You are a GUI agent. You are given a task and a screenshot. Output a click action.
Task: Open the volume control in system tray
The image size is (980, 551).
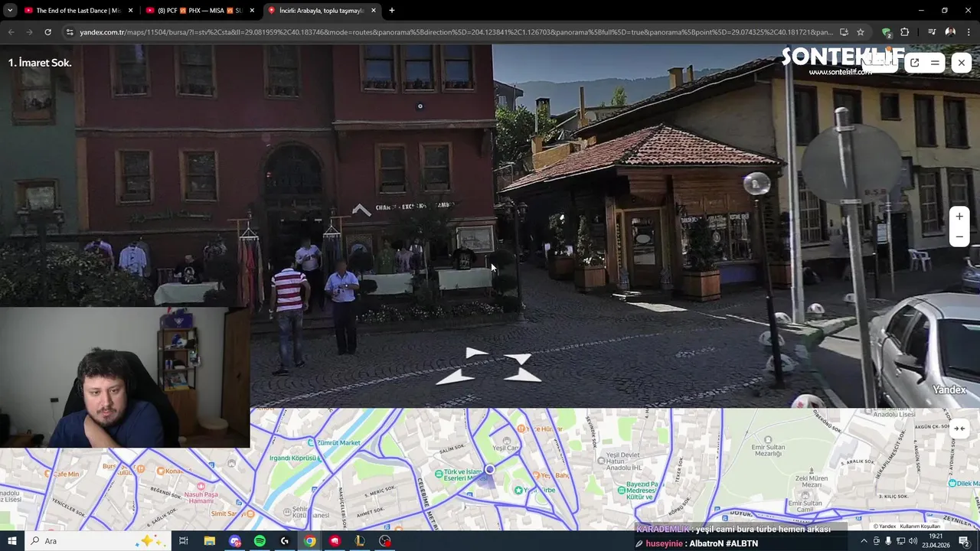tap(913, 541)
